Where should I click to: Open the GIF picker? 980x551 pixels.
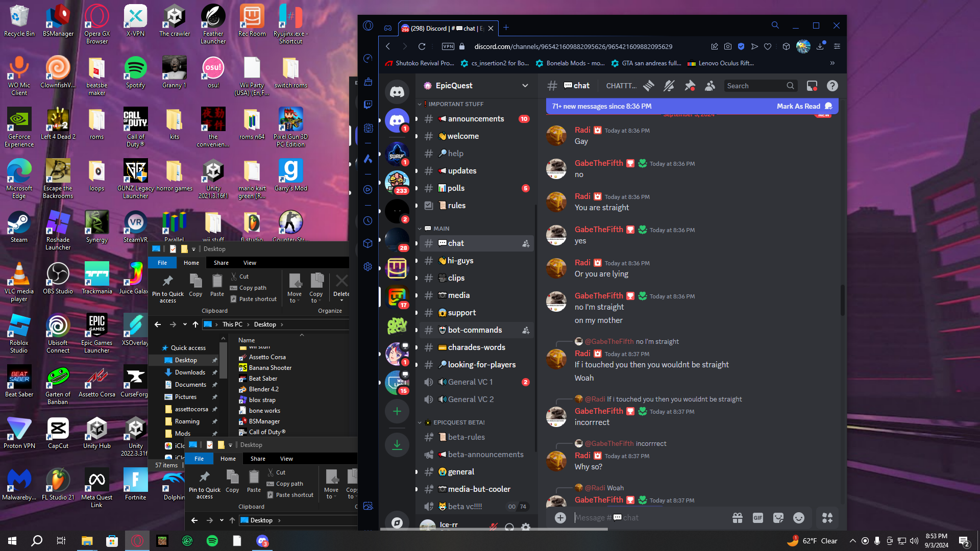pyautogui.click(x=757, y=518)
